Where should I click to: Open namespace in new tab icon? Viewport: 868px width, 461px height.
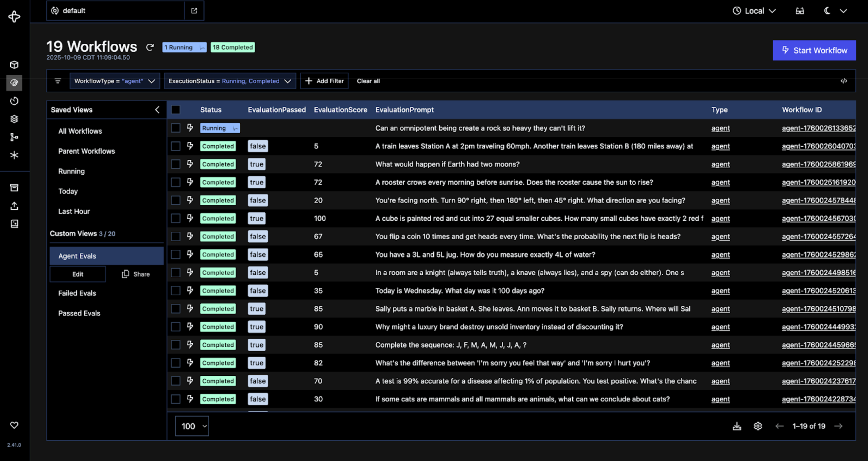click(x=194, y=11)
